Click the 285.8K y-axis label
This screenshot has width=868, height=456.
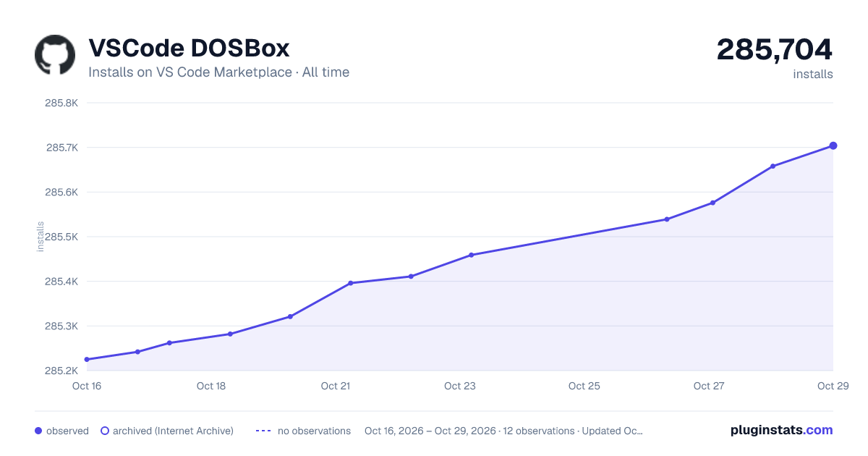tap(61, 103)
